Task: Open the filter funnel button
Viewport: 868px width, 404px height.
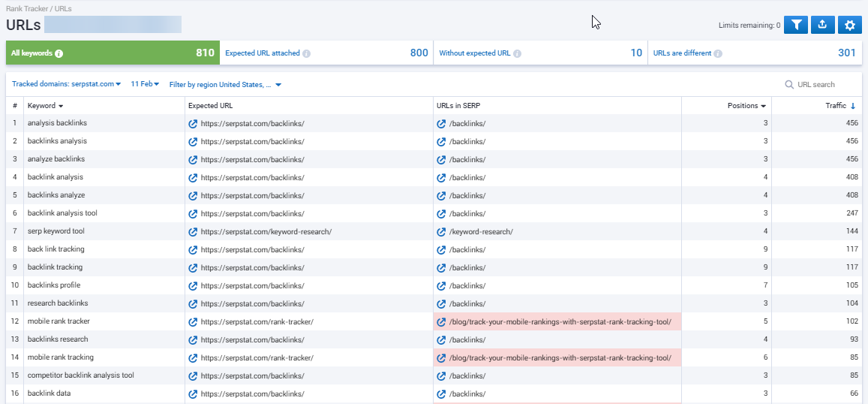Action: click(795, 26)
